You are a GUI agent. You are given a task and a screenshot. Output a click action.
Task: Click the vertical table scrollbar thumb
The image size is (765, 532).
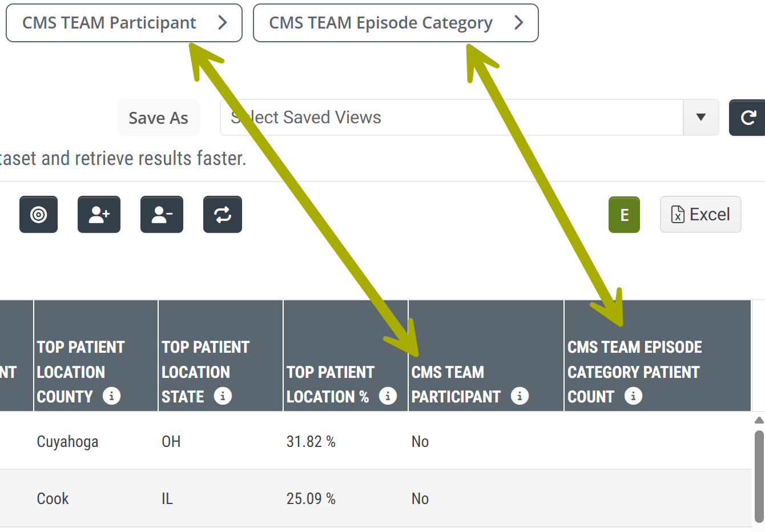759,477
